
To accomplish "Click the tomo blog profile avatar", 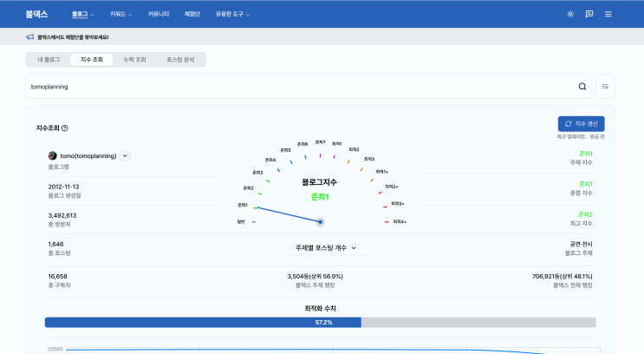I will point(53,156).
